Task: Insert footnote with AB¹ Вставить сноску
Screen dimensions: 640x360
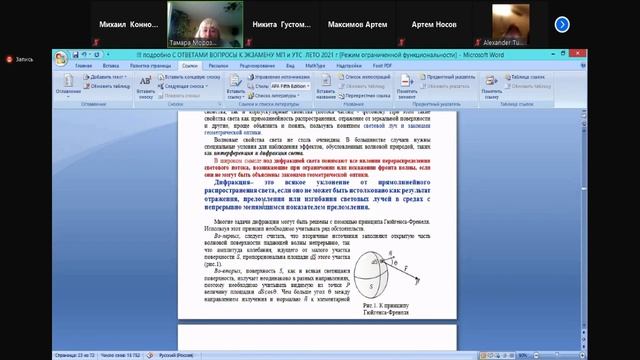Action: (x=146, y=87)
